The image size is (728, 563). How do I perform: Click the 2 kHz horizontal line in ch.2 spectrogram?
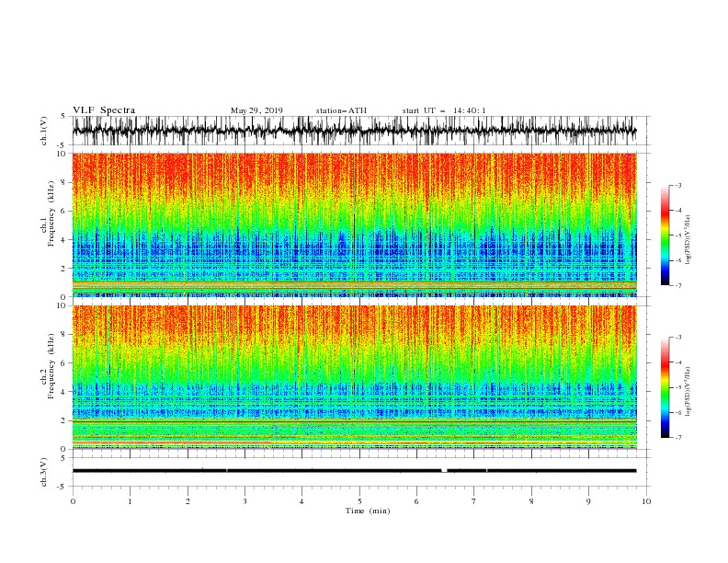click(x=354, y=420)
